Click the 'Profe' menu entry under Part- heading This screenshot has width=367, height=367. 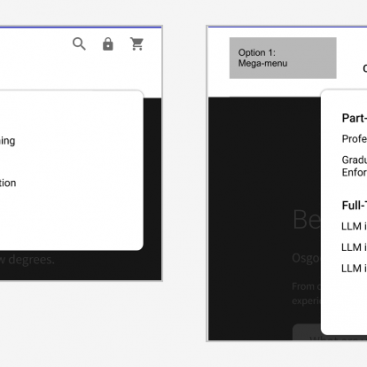point(354,139)
